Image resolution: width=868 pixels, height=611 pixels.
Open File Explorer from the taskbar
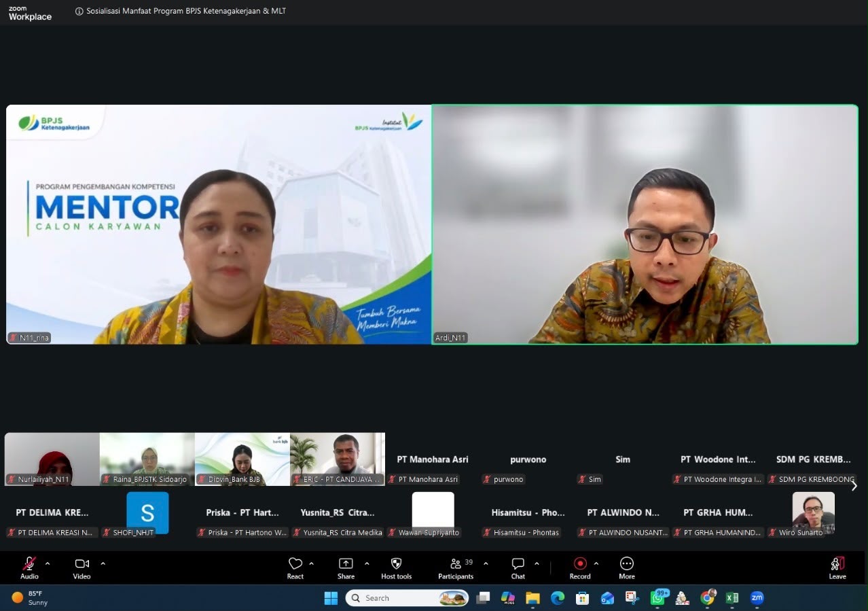click(x=532, y=598)
